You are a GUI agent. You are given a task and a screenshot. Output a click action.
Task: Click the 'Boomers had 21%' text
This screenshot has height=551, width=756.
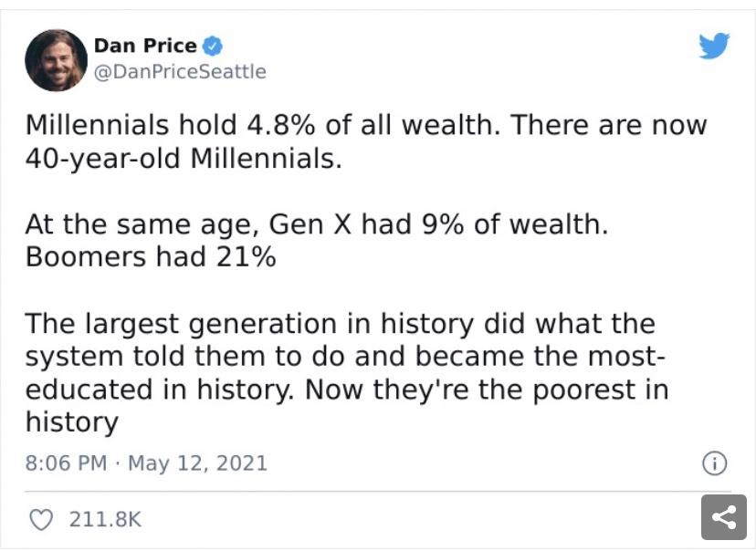click(150, 256)
